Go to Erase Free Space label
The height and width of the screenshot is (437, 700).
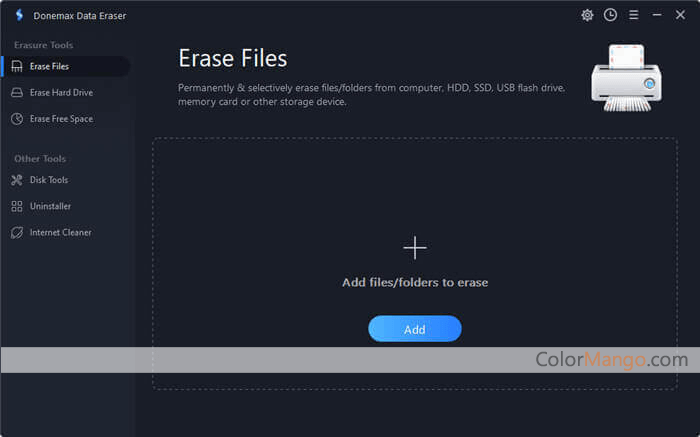point(61,119)
